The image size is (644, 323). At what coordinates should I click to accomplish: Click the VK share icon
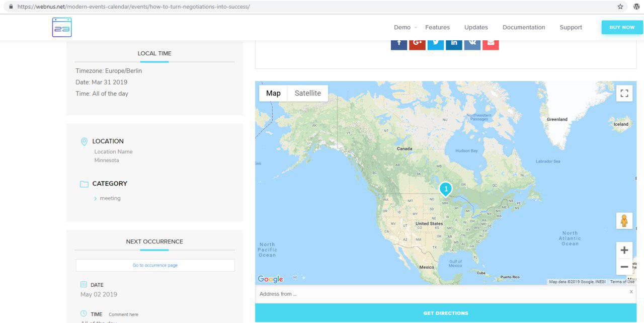472,44
